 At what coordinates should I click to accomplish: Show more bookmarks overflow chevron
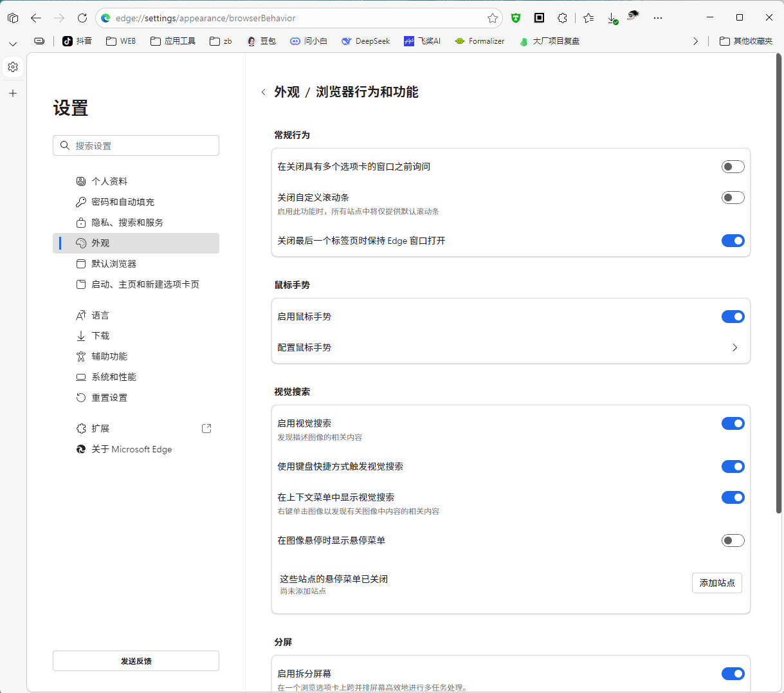tap(695, 41)
